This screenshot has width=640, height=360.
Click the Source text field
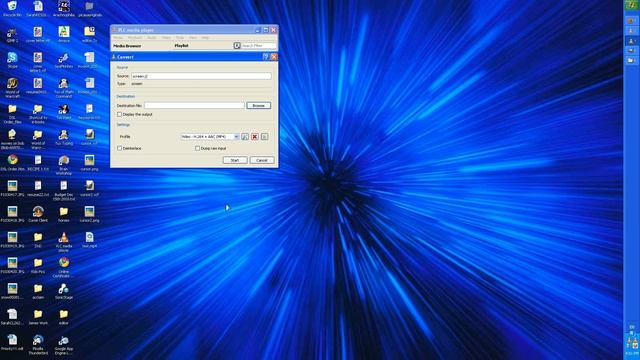tap(201, 76)
